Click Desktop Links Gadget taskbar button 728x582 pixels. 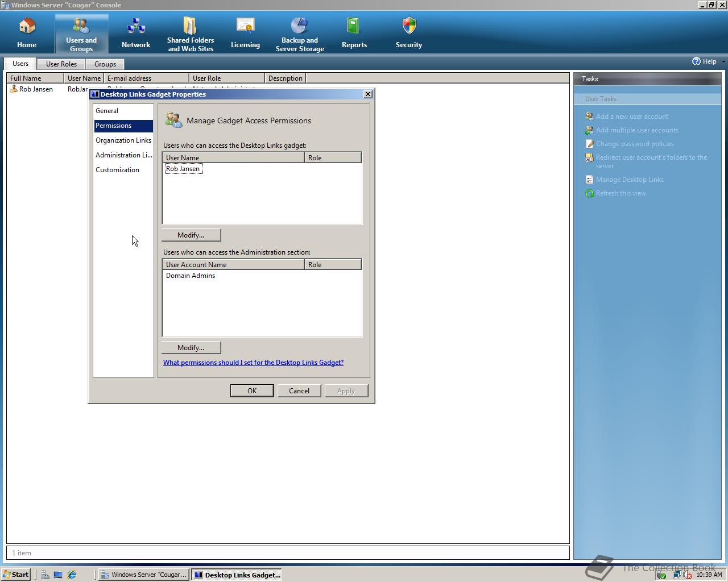click(237, 575)
